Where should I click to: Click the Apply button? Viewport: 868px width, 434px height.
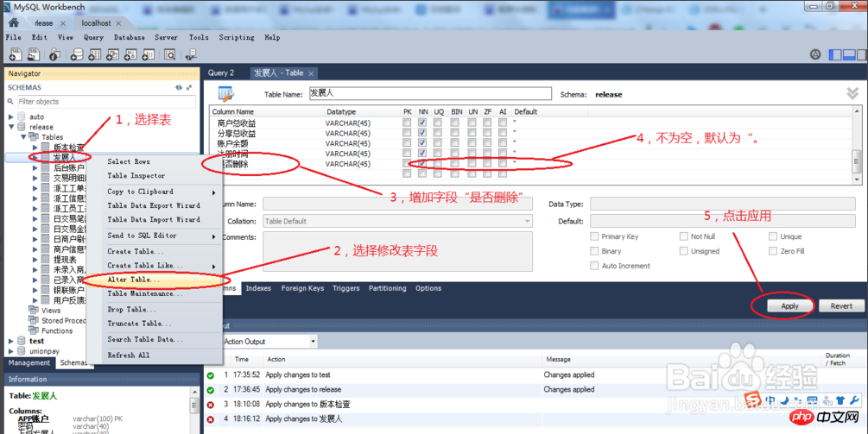(789, 306)
